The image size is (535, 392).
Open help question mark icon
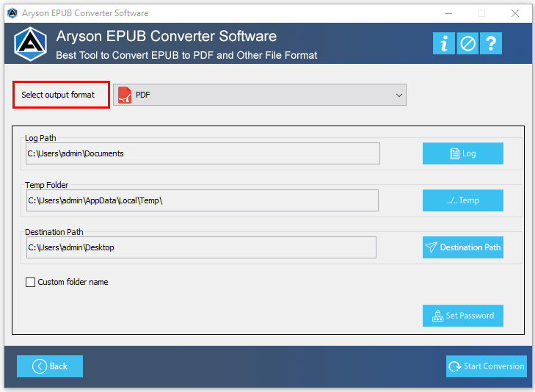coord(491,43)
